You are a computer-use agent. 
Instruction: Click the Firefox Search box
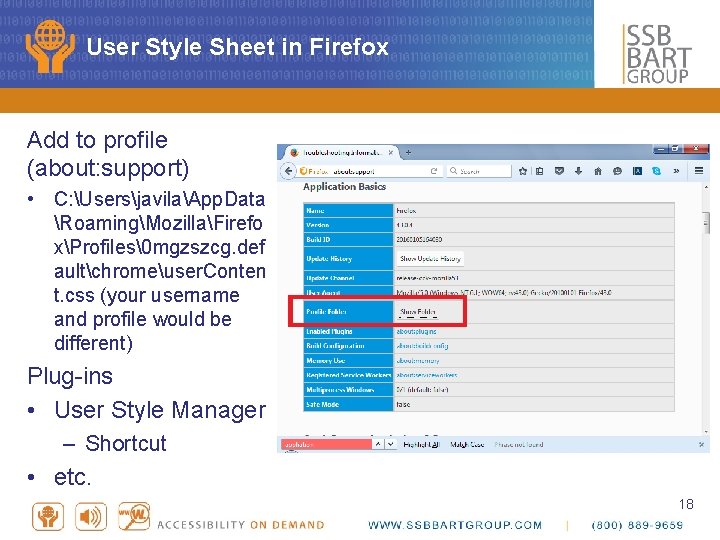click(x=478, y=171)
